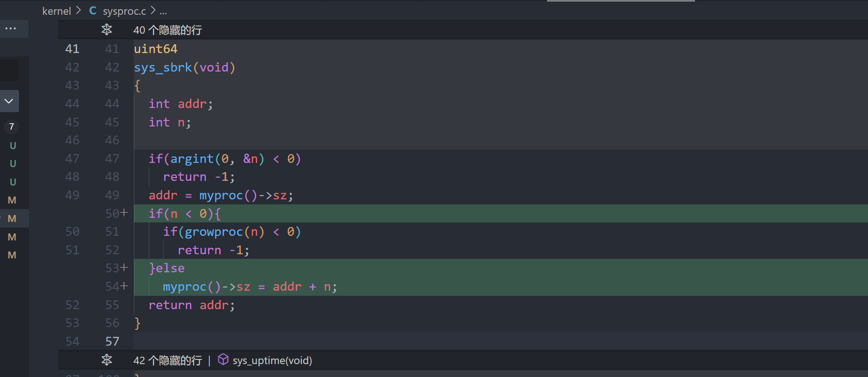Image resolution: width=868 pixels, height=377 pixels.
Task: Collapse the sidebar section chevron
Action: pos(9,101)
